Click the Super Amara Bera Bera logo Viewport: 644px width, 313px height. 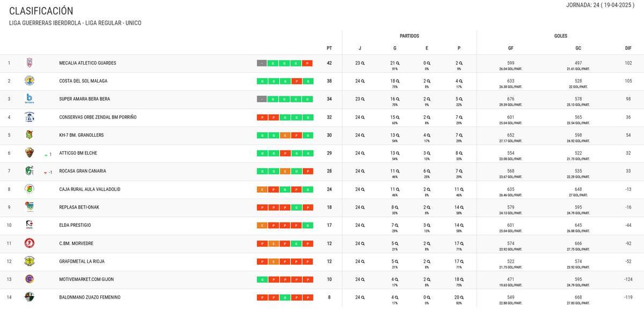click(30, 99)
